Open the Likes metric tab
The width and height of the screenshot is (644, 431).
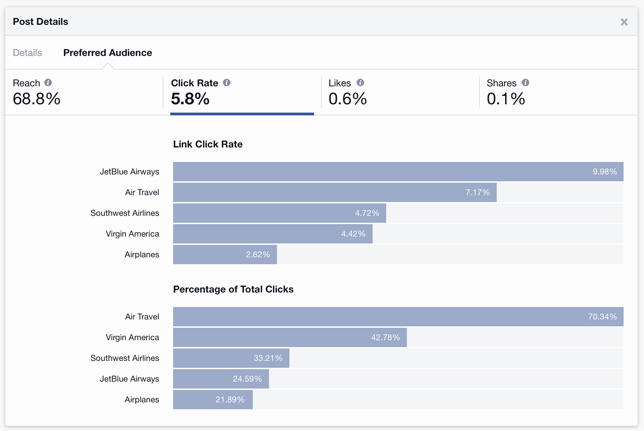(x=400, y=92)
